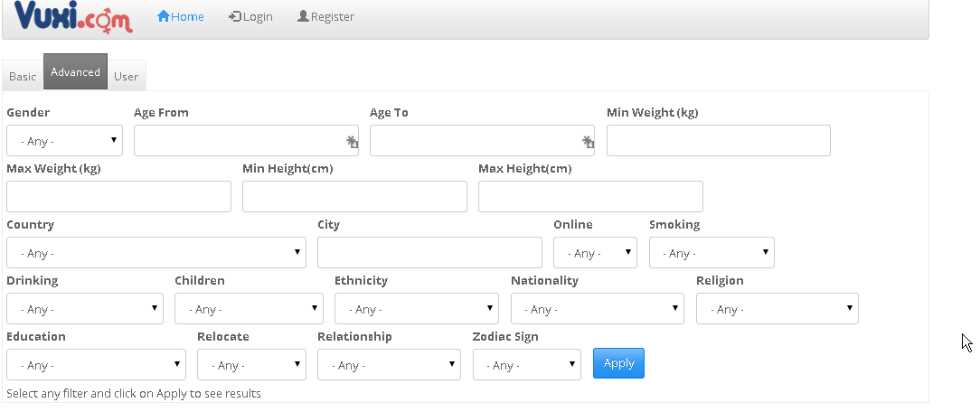Click the blue Apply button
The width and height of the screenshot is (980, 412).
coord(618,363)
